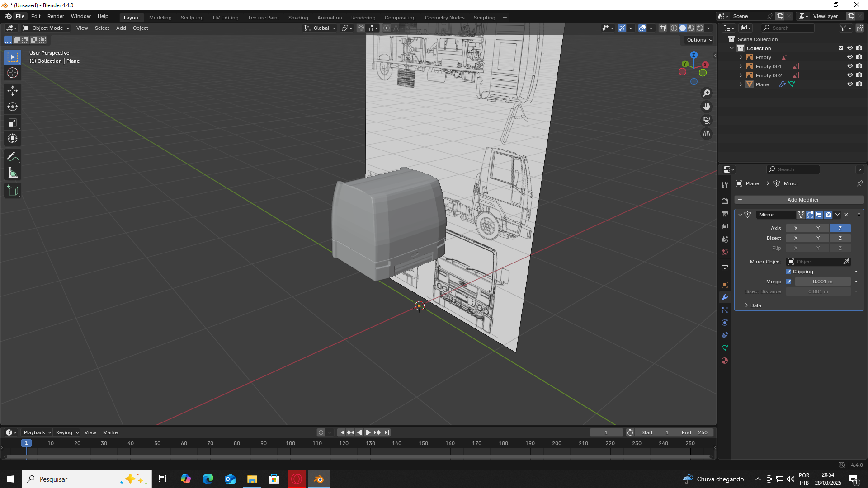
Task: Select the Measure tool
Action: pyautogui.click(x=13, y=173)
